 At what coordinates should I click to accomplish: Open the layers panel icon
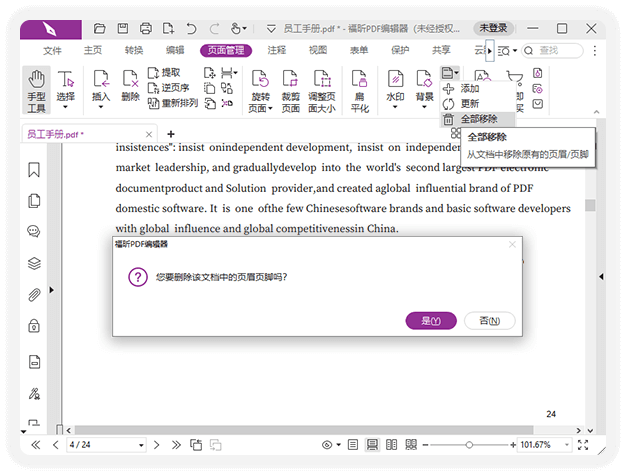34,263
